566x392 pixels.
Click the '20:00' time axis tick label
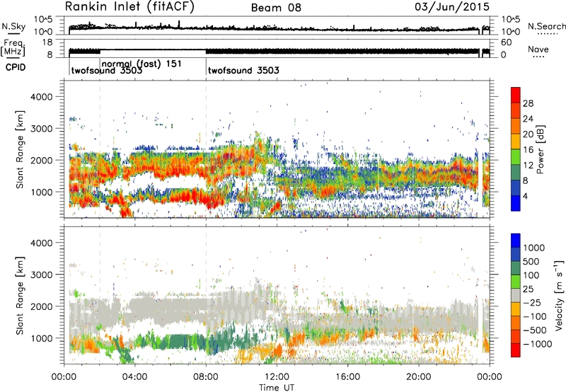click(x=418, y=377)
